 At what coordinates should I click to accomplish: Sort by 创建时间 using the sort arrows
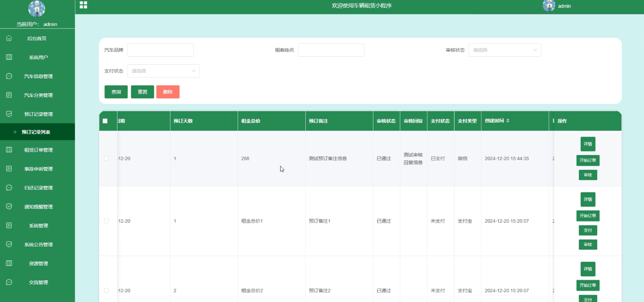pyautogui.click(x=508, y=121)
